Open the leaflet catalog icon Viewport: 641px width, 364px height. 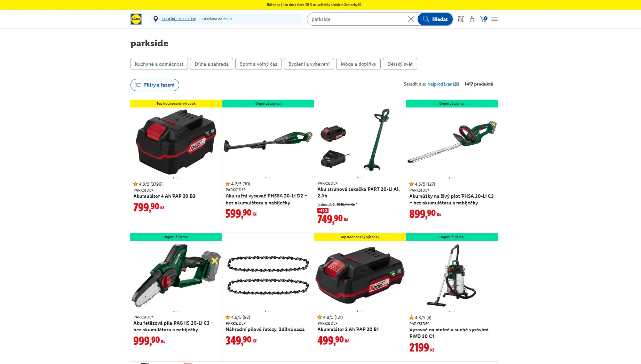pyautogui.click(x=461, y=19)
